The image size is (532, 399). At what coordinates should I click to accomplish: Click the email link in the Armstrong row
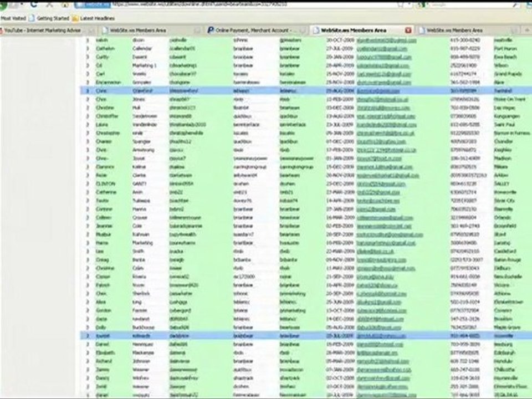click(386, 150)
